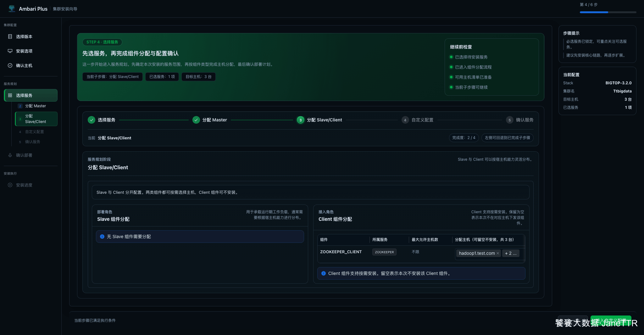Click the Ambari Plus logo icon
The image size is (644, 335).
pyautogui.click(x=12, y=9)
